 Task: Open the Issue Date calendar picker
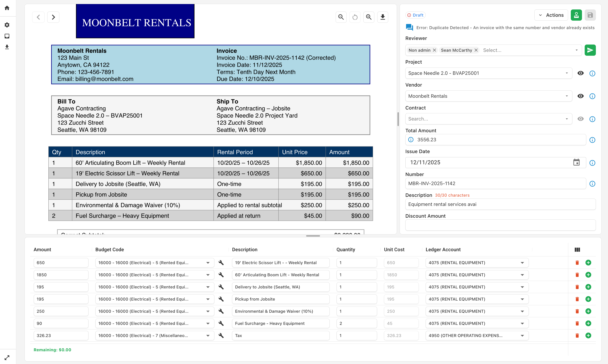click(x=576, y=162)
